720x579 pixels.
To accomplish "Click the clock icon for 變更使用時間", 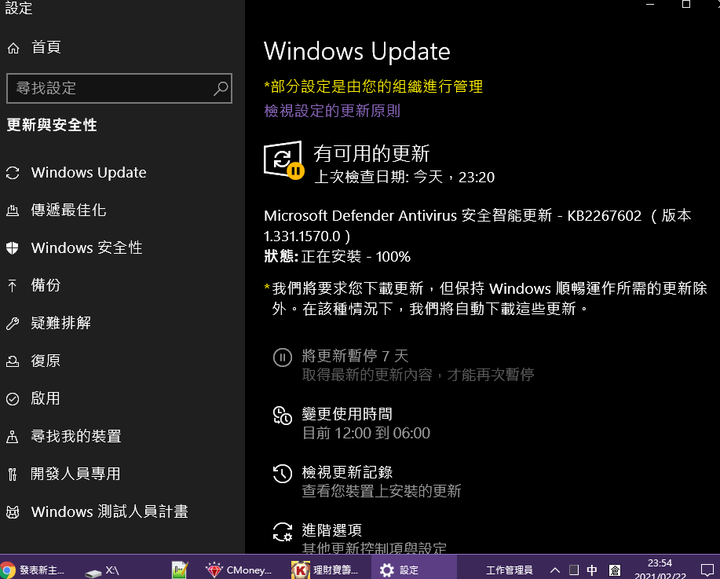I will click(282, 416).
